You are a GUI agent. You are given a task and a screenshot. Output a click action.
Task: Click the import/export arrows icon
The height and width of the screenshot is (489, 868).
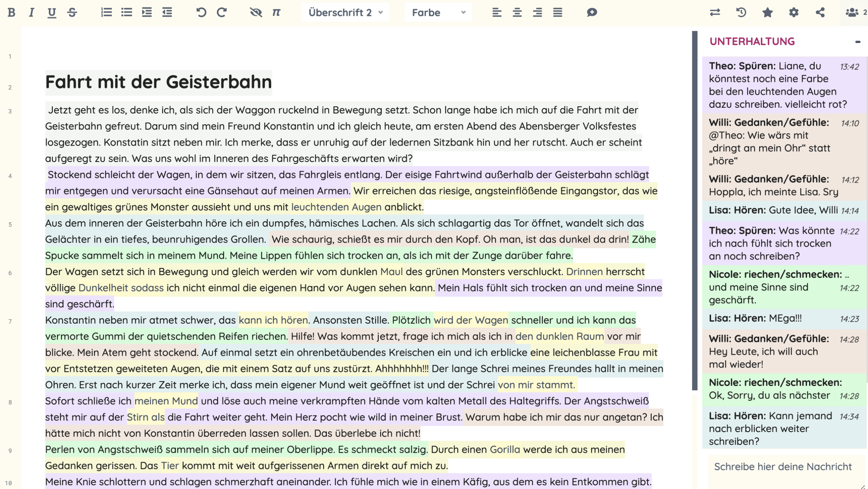[x=715, y=13]
